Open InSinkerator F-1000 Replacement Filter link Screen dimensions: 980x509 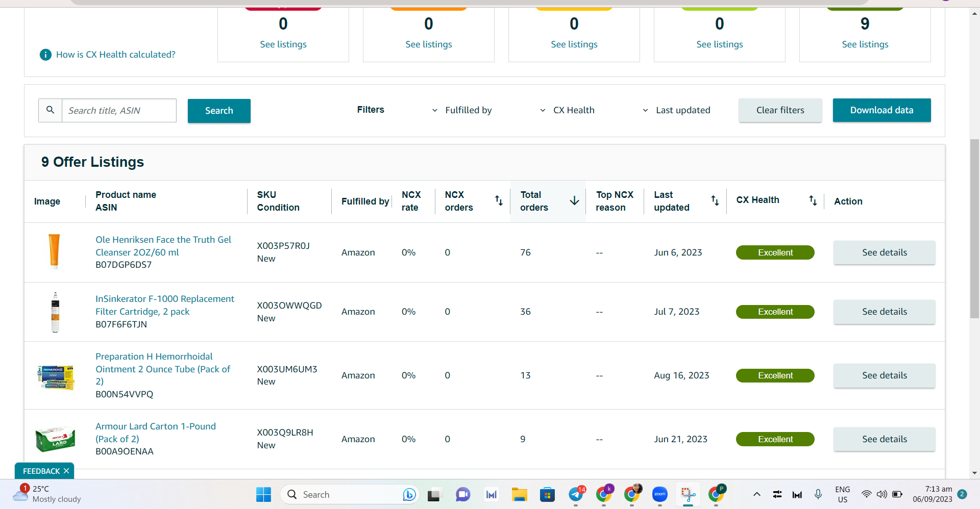(x=165, y=305)
